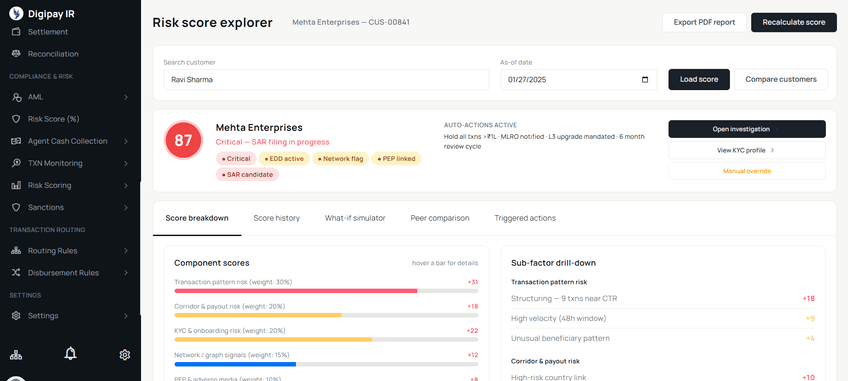
Task: Expand the Settings chevron
Action: pos(125,316)
